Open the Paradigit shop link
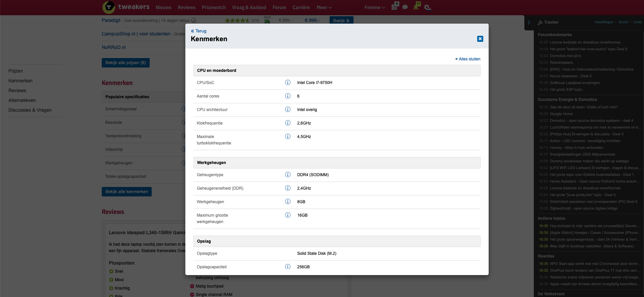The image size is (644, 297). click(111, 20)
